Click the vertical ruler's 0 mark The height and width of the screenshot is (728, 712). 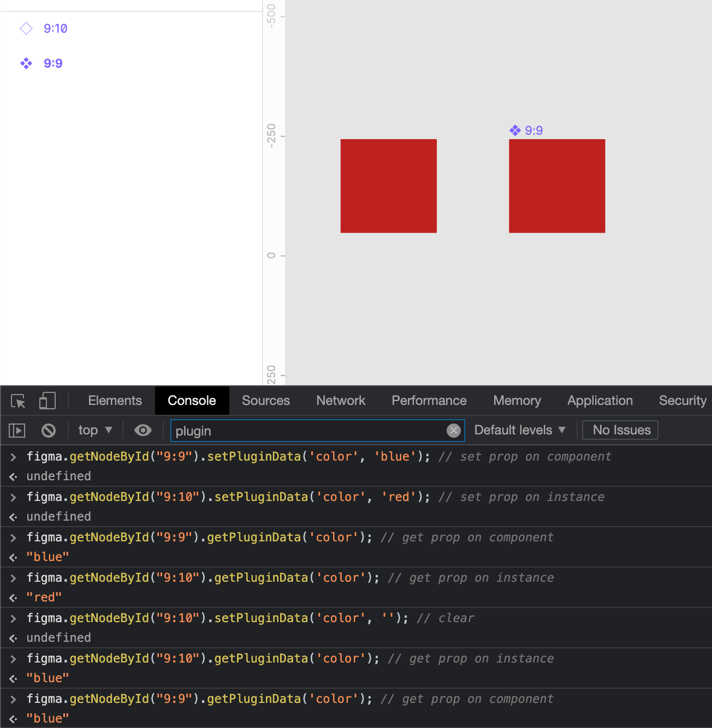271,255
